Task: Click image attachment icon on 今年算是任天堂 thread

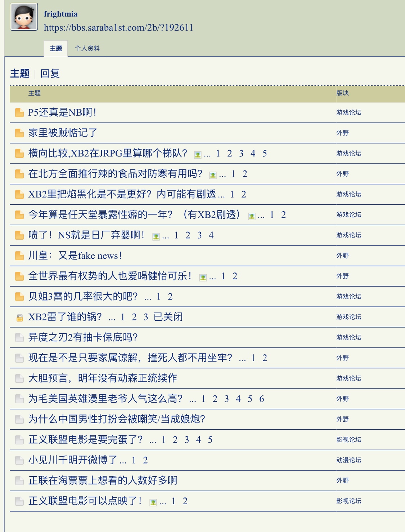Action: (252, 216)
